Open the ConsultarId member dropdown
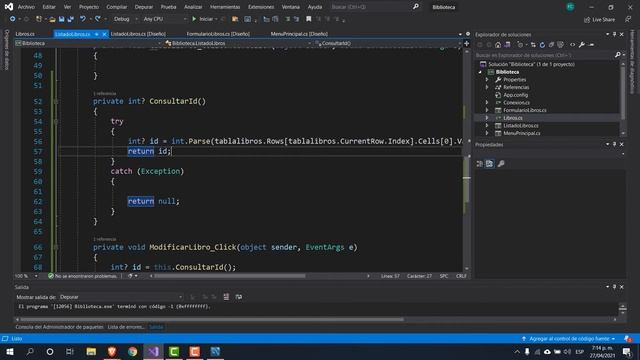 [388, 43]
